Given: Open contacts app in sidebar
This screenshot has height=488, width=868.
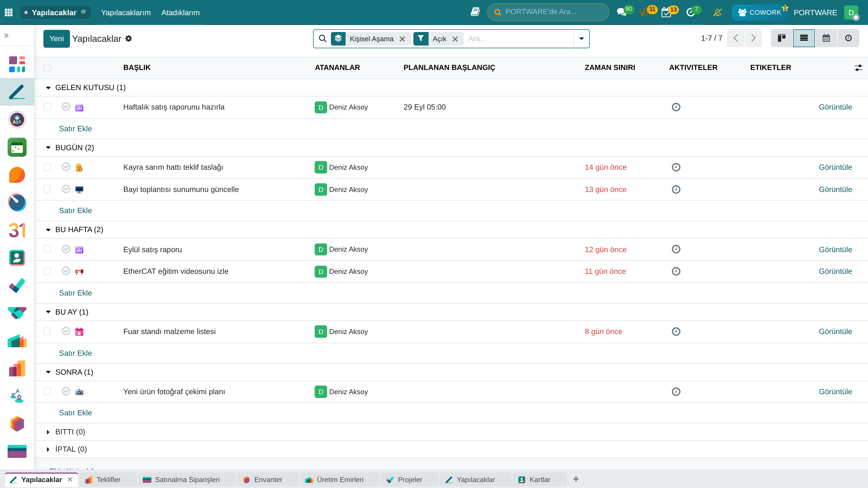Looking at the screenshot, I should pos(17,258).
